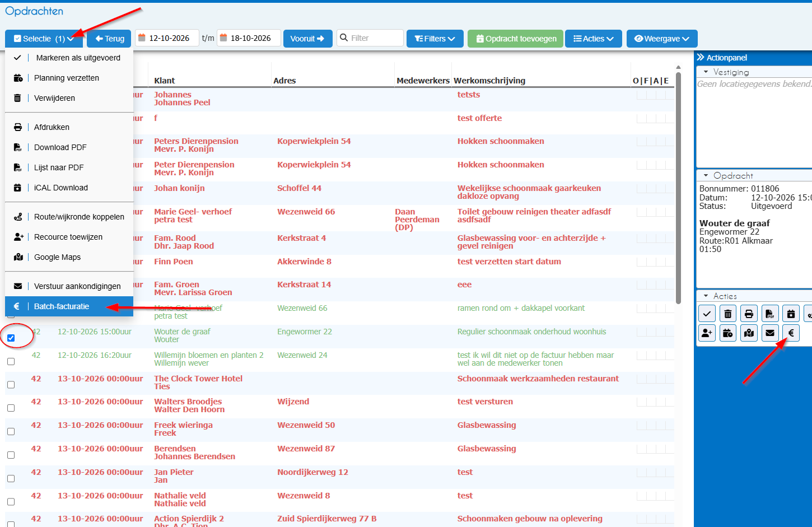Click the calendar-star icon in Actionpanel

click(791, 314)
